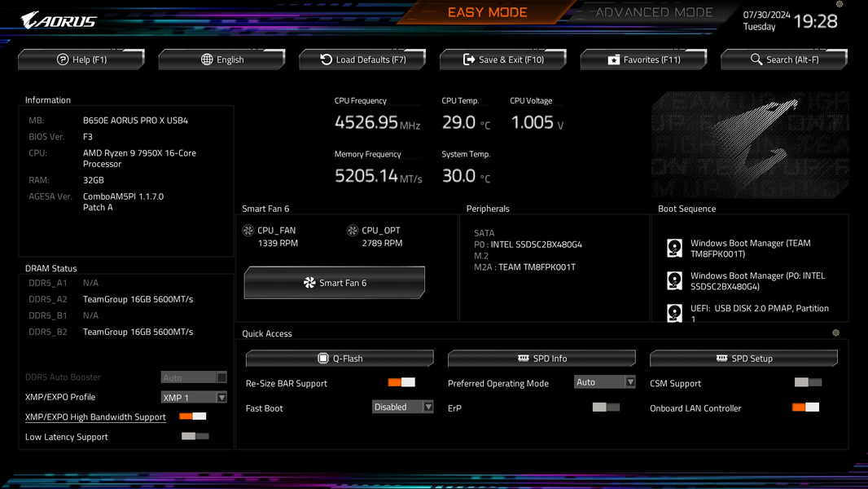Select the Easy Mode tab
The image size is (868, 489).
487,12
